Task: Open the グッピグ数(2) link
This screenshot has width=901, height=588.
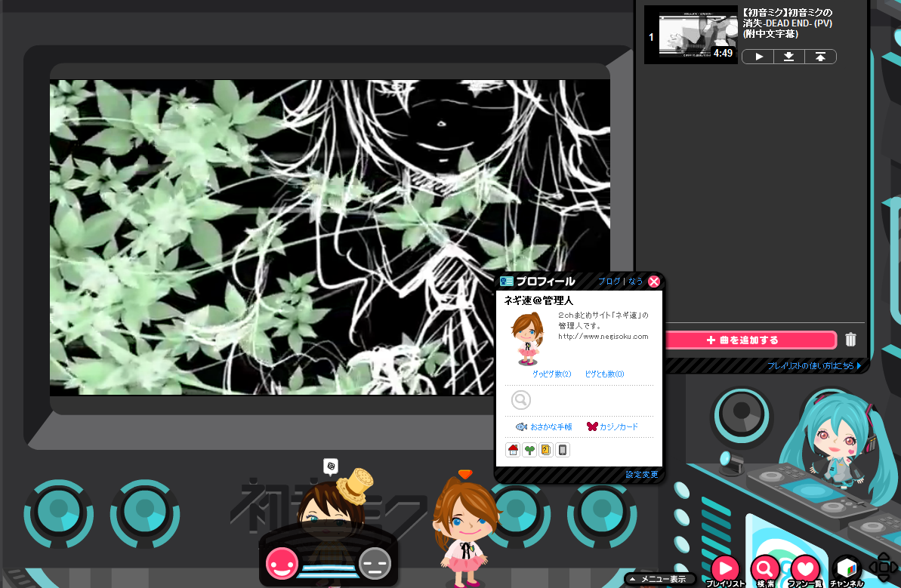Action: (x=551, y=374)
